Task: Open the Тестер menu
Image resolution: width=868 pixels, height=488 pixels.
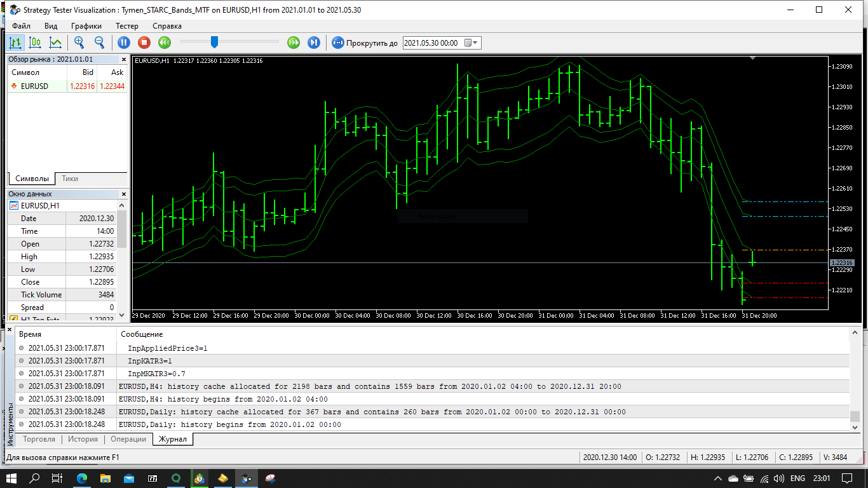Action: (126, 26)
